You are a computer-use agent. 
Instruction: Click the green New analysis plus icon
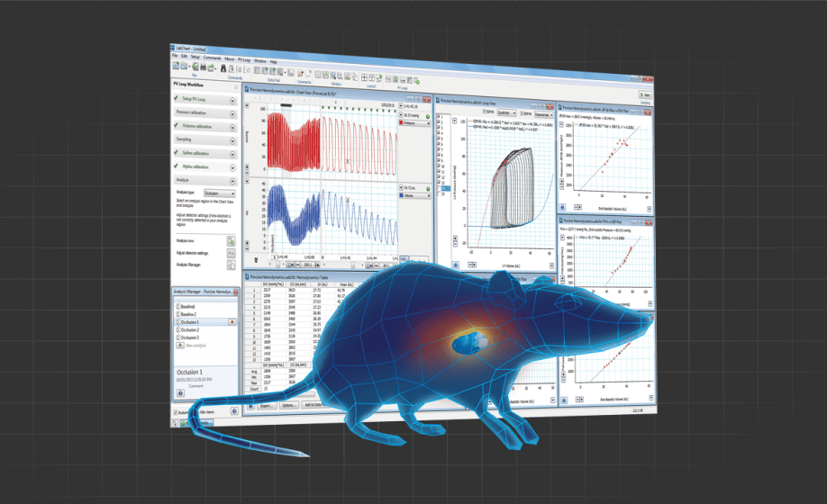(180, 345)
